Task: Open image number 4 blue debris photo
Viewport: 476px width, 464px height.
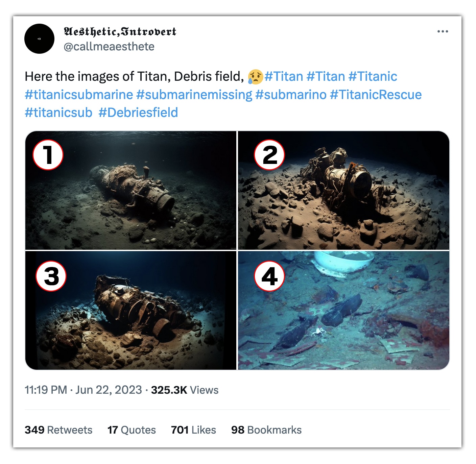Action: coord(343,310)
